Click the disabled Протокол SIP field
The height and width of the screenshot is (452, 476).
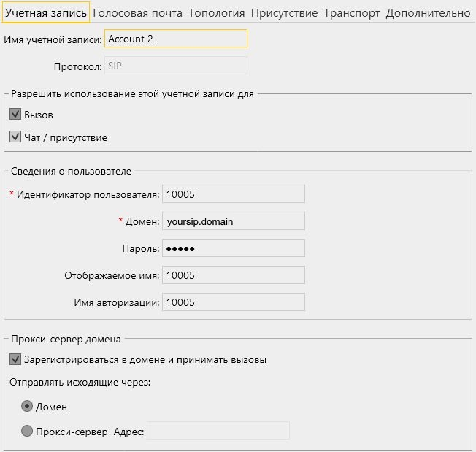(176, 66)
